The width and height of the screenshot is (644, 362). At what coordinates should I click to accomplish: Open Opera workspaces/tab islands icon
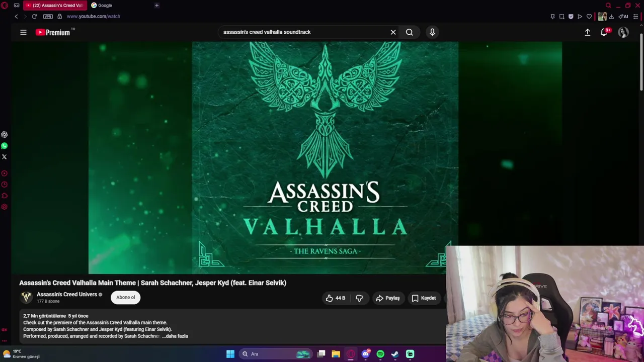click(x=17, y=5)
